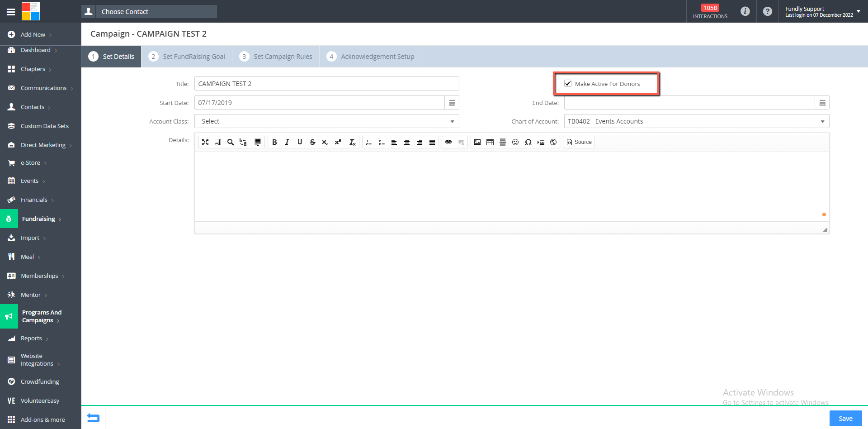Insert a special character (Omega)
Viewport: 868px width, 429px height.
click(528, 142)
